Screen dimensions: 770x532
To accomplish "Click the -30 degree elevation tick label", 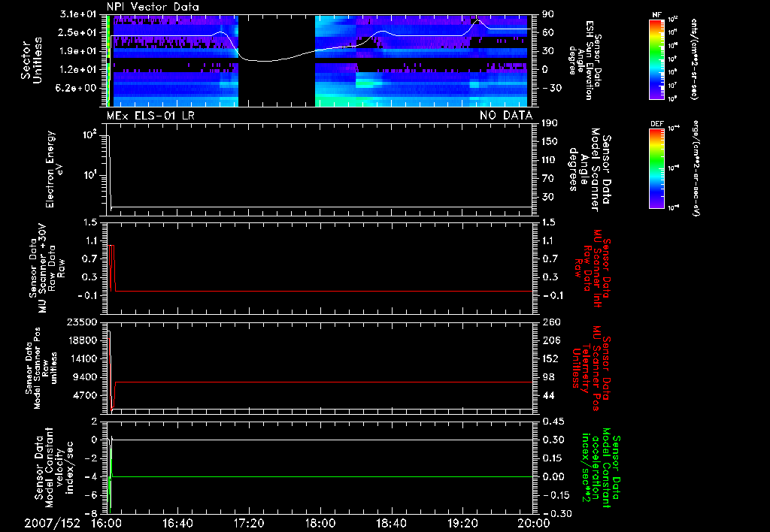I will point(552,88).
